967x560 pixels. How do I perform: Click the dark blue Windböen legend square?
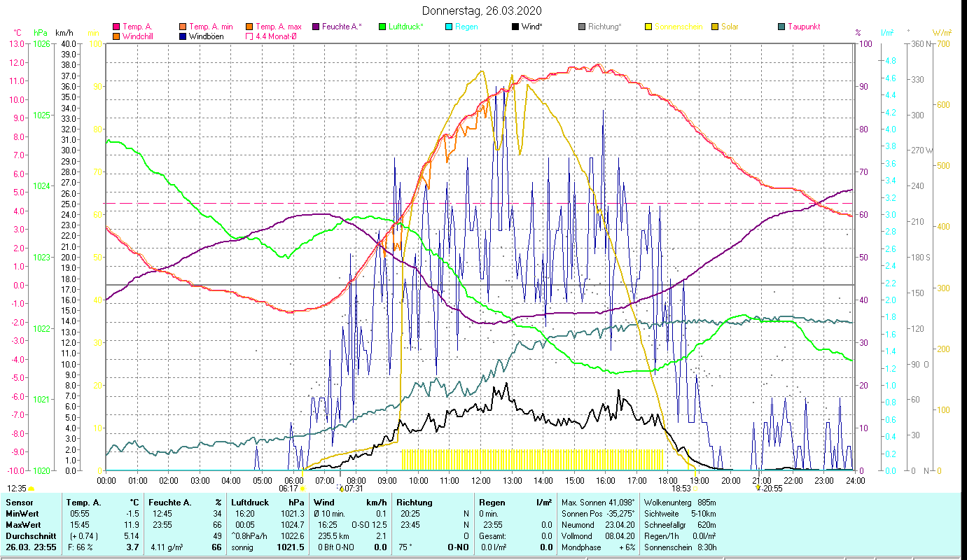tap(183, 36)
